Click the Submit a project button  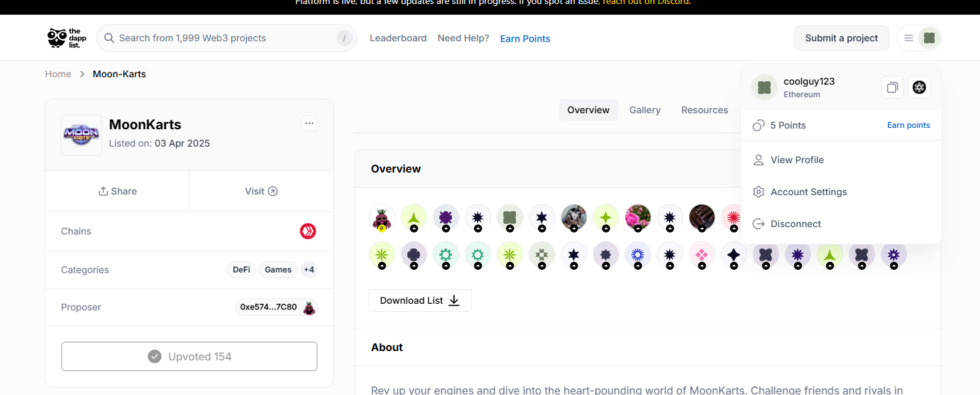tap(841, 38)
